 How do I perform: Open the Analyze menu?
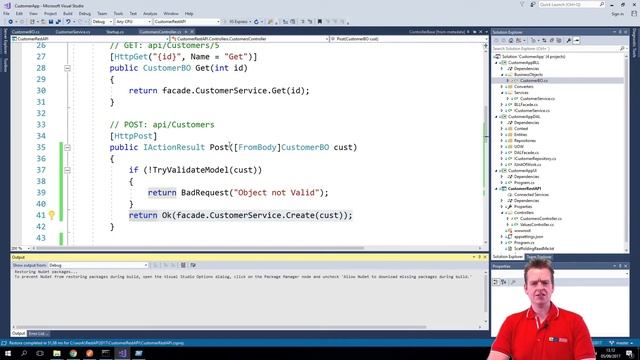click(x=150, y=13)
